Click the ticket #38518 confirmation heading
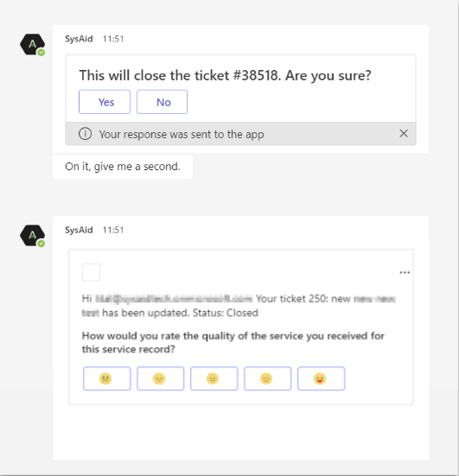The width and height of the screenshot is (459, 476). (x=225, y=75)
